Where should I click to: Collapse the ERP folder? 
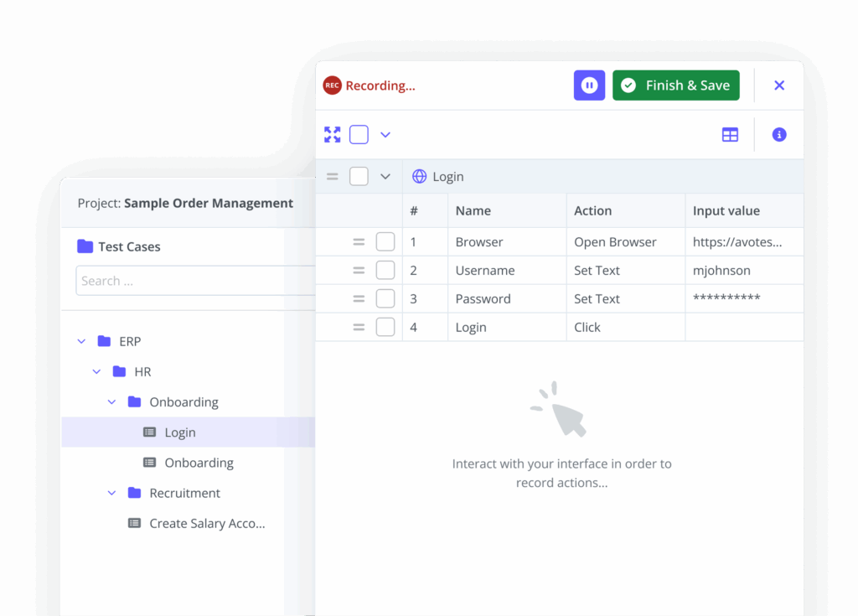point(81,341)
